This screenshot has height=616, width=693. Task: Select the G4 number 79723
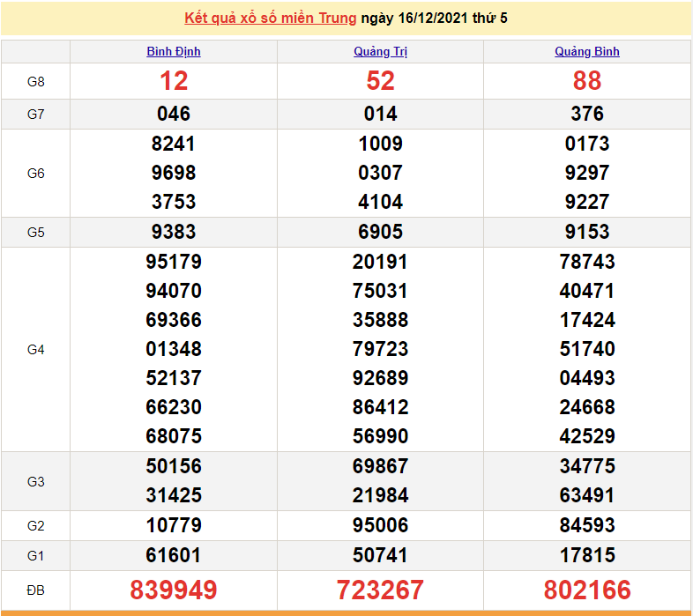tap(380, 349)
